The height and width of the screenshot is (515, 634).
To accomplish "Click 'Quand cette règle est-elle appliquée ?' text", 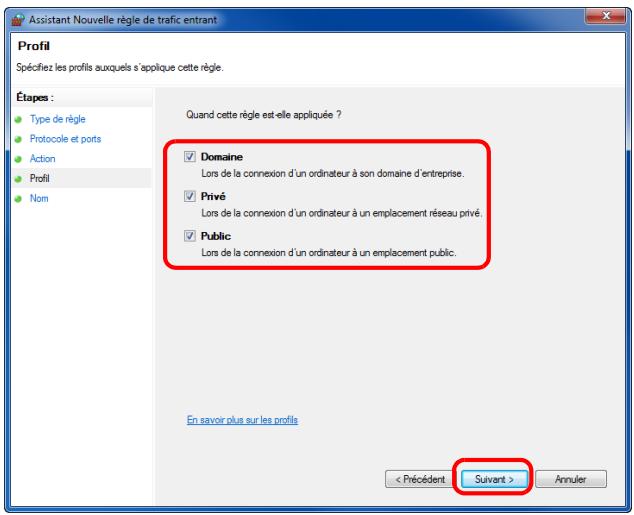I will pos(264,115).
